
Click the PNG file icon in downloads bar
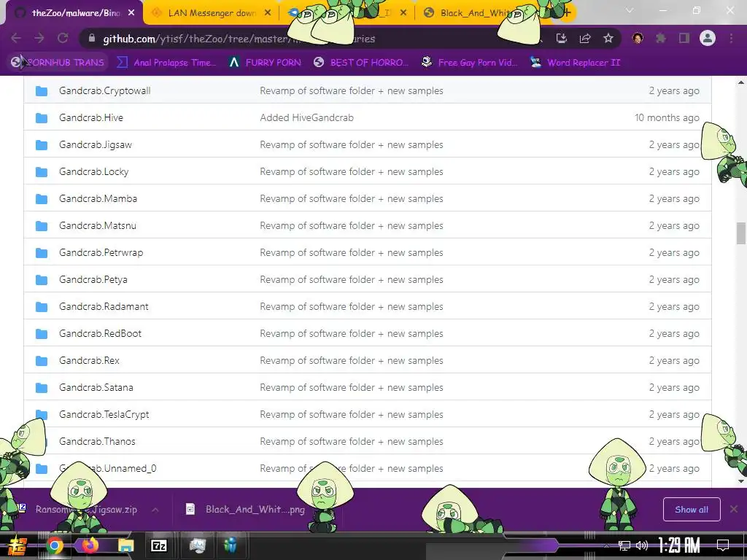pyautogui.click(x=190, y=510)
